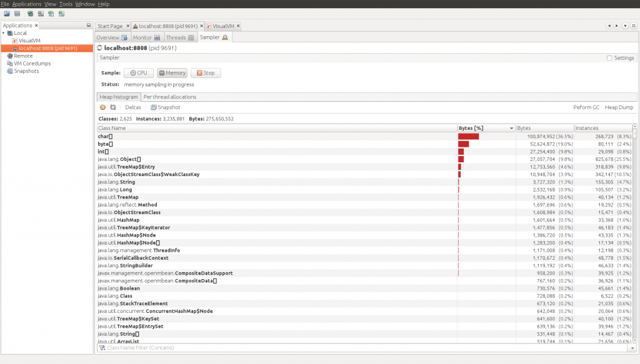Pause live heap histogram updates
Screen dimensions: 640x364
coord(103,107)
